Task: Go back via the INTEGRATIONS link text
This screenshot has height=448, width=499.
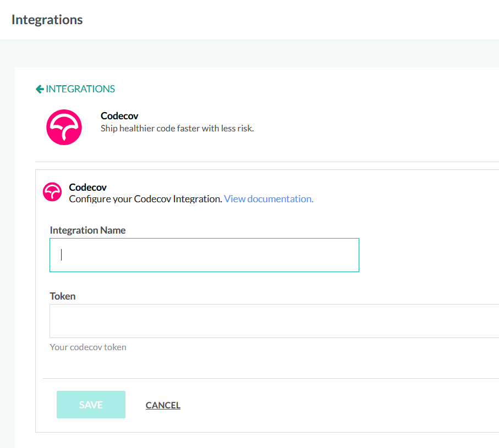Action: 80,89
